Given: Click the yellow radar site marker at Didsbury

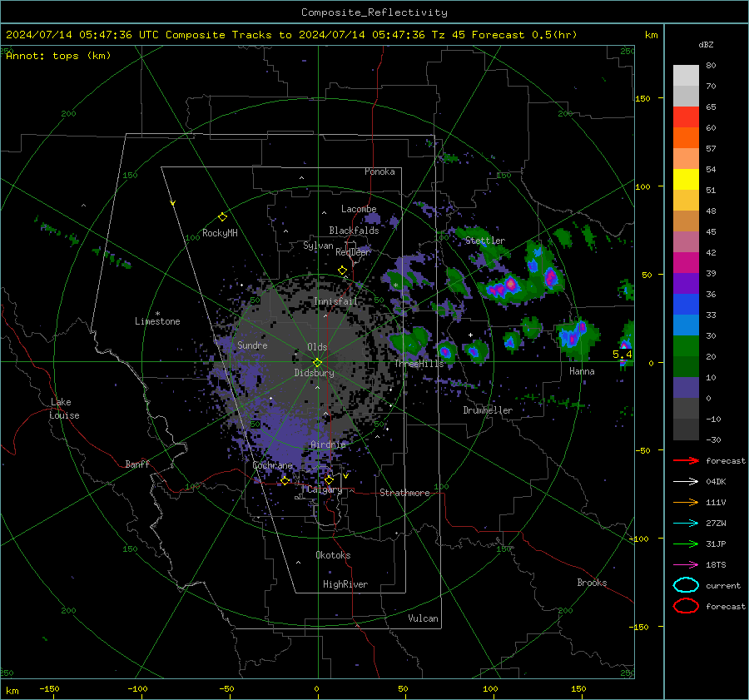Looking at the screenshot, I should pos(317,362).
